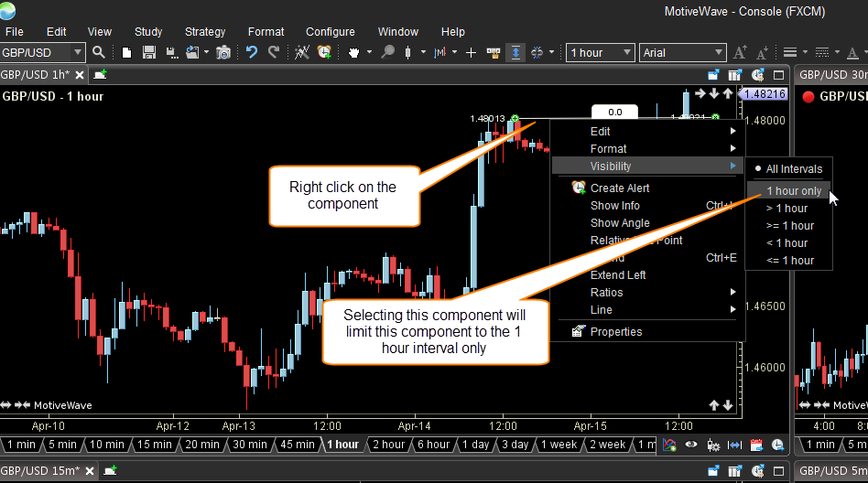
Task: Select the hand pan tool
Action: (353, 52)
